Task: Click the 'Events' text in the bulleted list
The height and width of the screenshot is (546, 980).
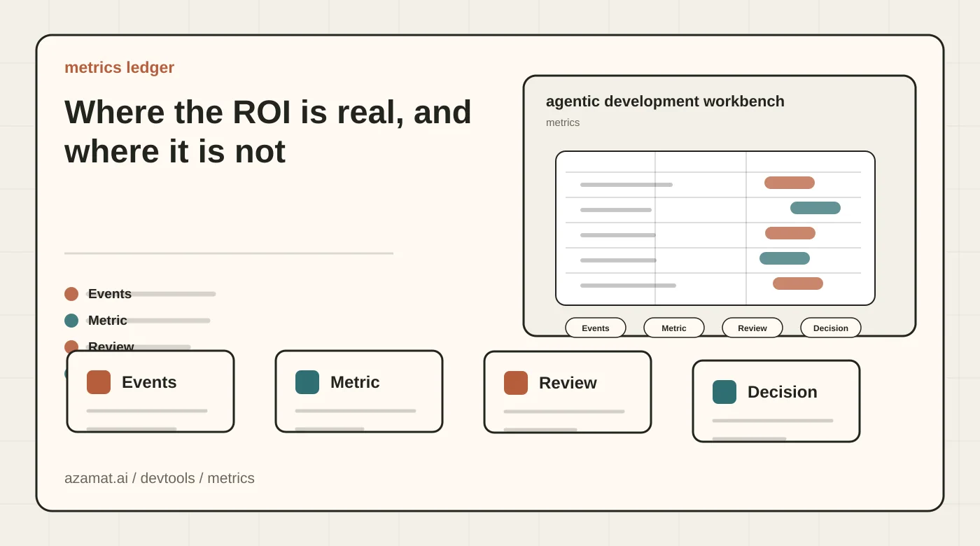Action: pyautogui.click(x=110, y=294)
